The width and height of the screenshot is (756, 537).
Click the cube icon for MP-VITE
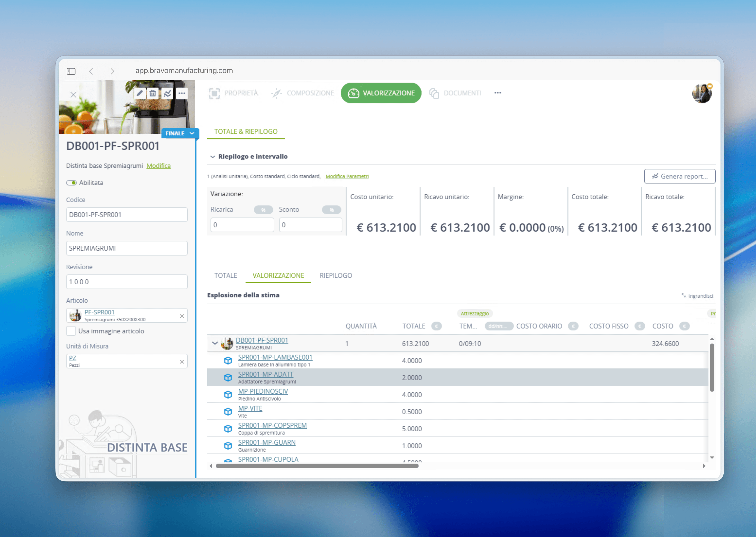[228, 412]
